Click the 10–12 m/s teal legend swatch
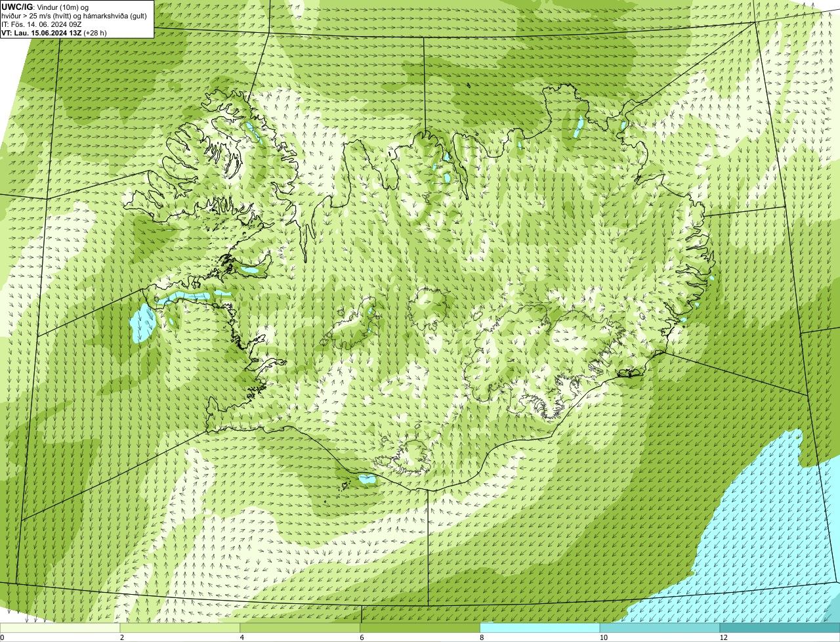This screenshot has width=840, height=642. click(660, 628)
